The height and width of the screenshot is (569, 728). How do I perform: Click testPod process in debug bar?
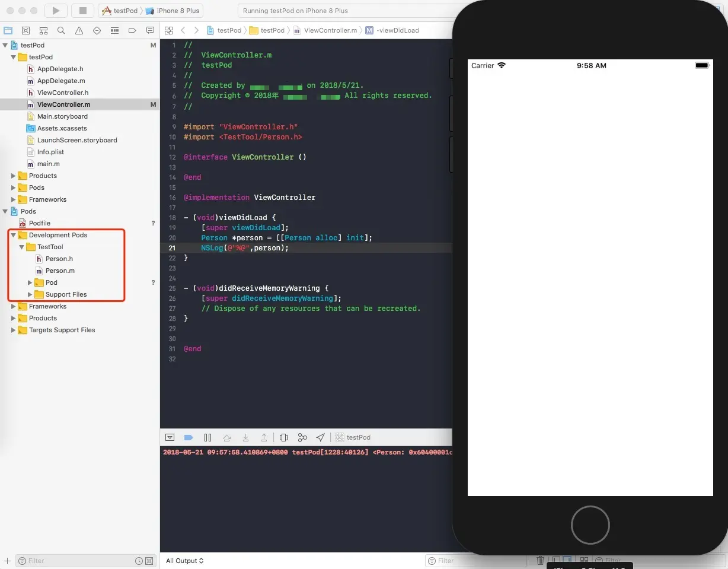pos(353,437)
